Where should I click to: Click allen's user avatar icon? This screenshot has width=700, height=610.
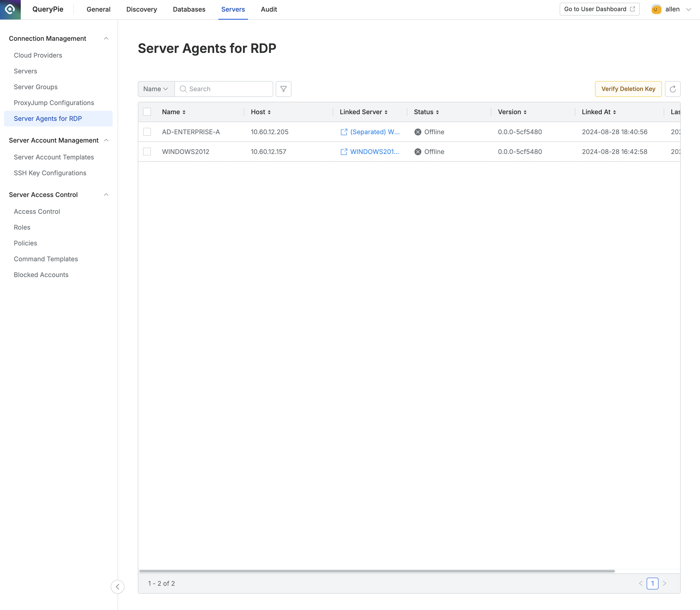point(656,10)
